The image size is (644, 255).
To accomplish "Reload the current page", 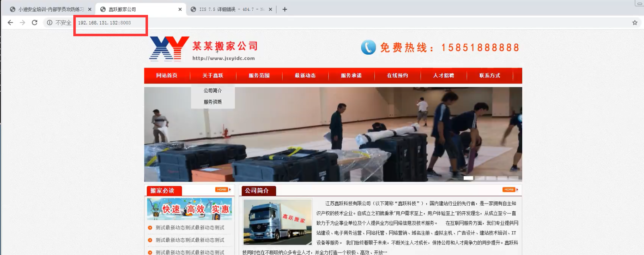I will [x=35, y=23].
